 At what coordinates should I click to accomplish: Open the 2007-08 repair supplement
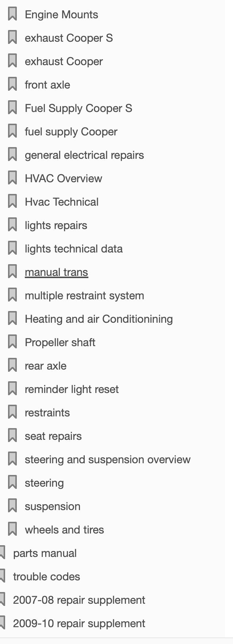point(79,600)
